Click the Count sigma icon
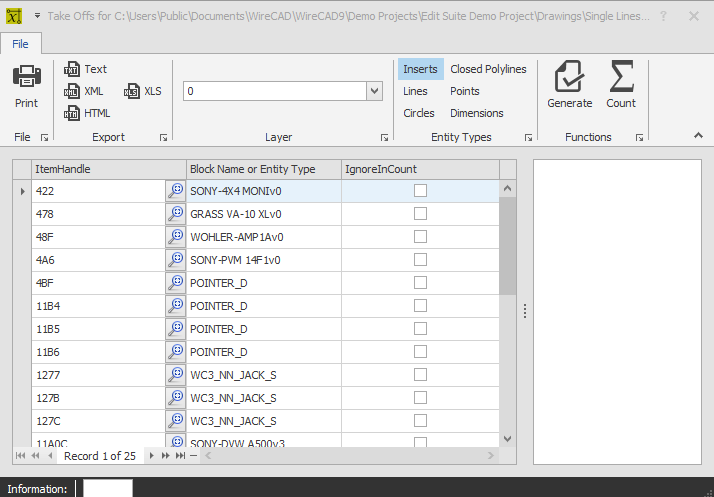 pyautogui.click(x=621, y=77)
